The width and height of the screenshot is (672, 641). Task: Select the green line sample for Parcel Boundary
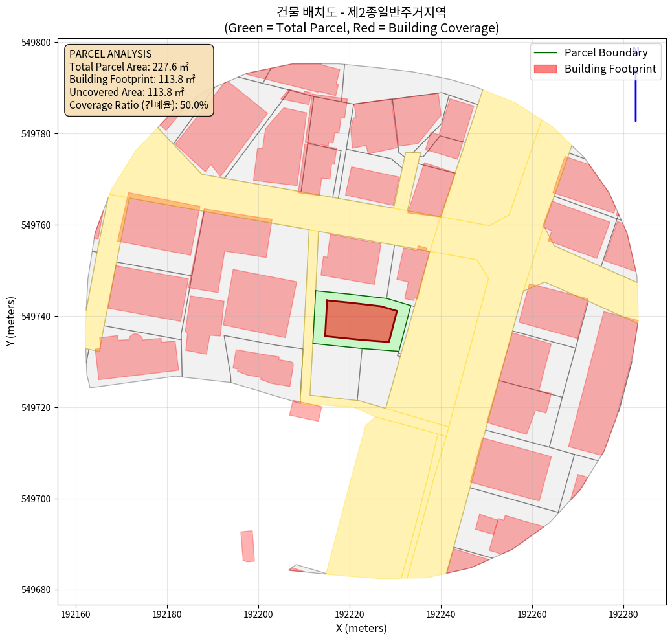coord(546,52)
